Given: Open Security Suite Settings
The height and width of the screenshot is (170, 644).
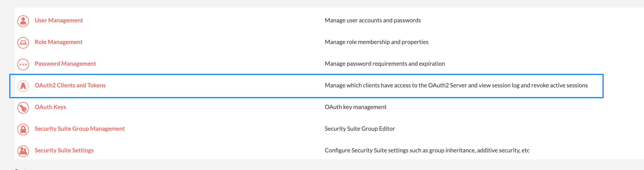Looking at the screenshot, I should [64, 151].
